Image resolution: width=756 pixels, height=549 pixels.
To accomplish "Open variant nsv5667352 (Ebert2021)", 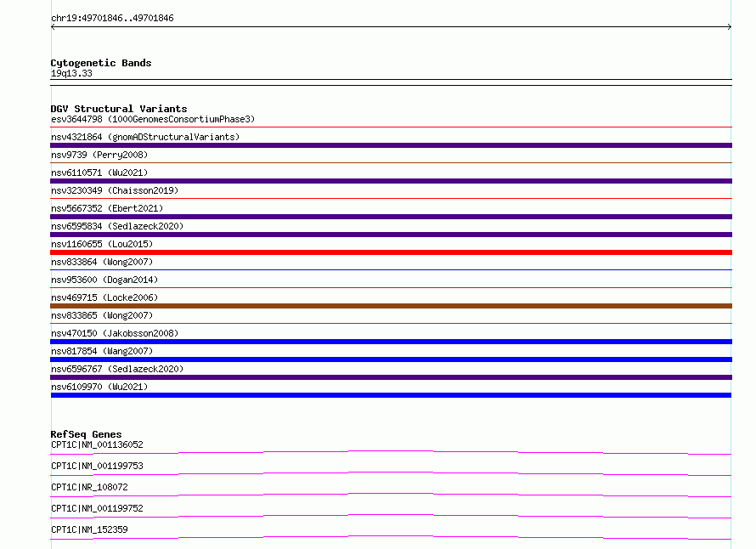I will 107,208.
